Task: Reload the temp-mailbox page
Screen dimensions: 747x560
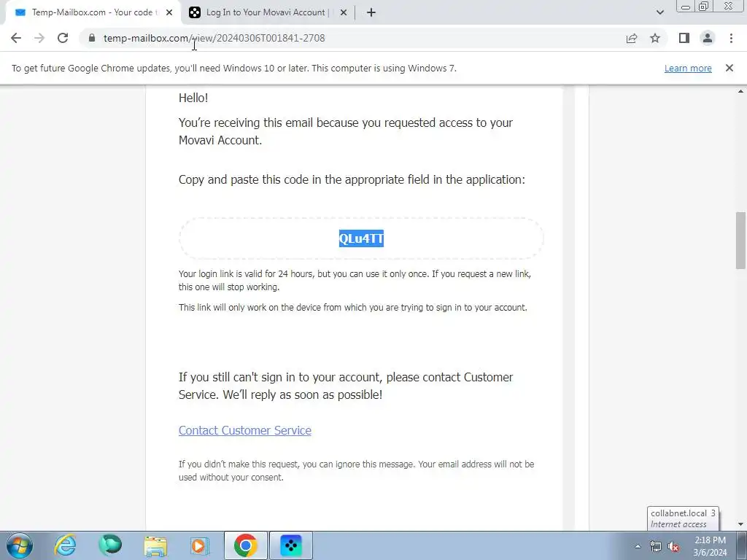Action: 63,38
